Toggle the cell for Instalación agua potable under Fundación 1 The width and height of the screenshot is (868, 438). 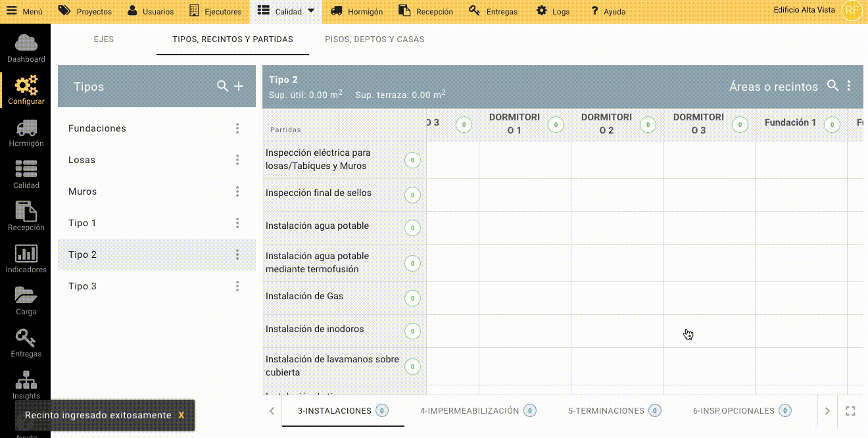click(x=801, y=228)
